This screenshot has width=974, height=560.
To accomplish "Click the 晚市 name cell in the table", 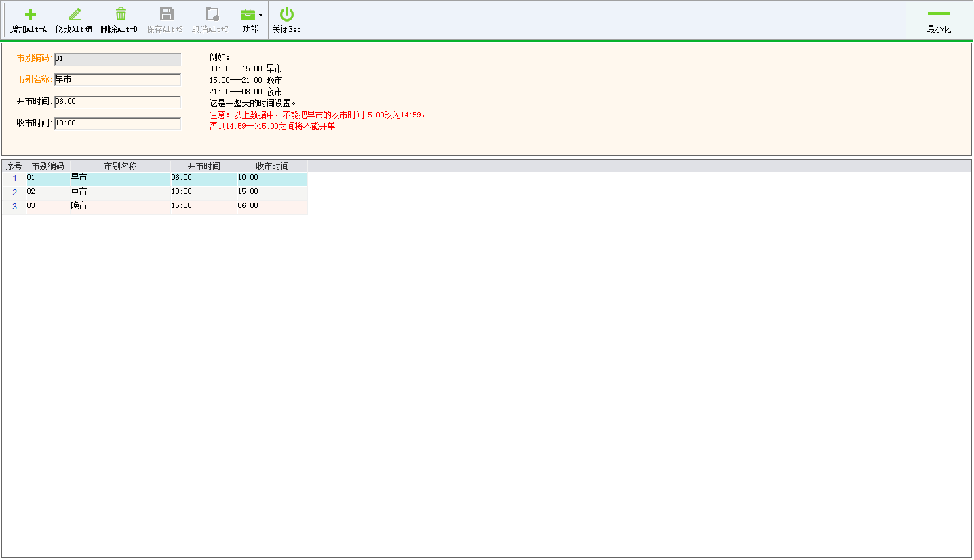I will (x=120, y=207).
